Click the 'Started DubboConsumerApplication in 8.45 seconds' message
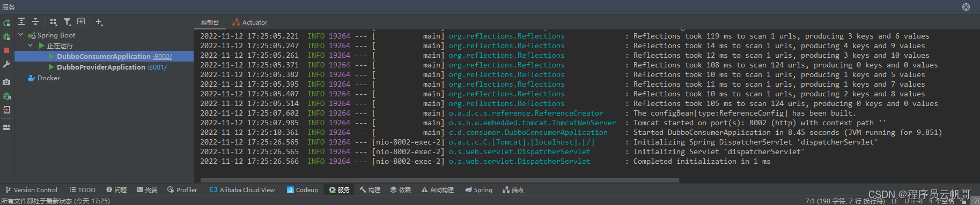The image size is (980, 205). point(788,132)
